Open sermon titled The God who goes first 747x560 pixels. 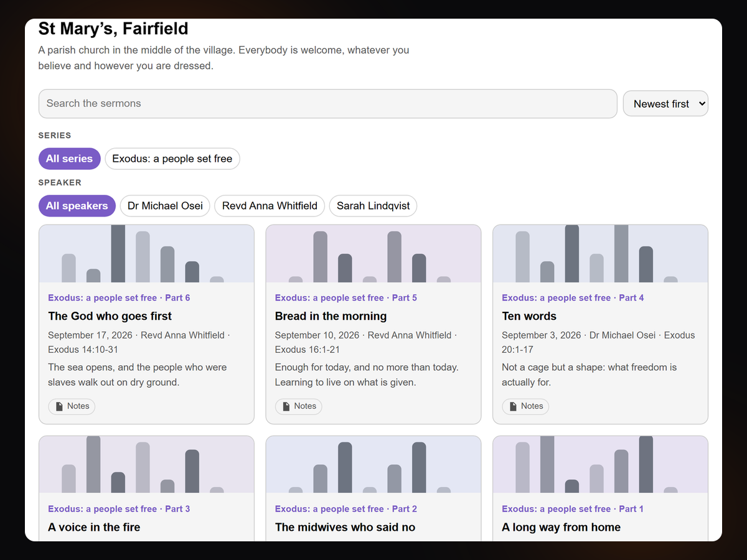point(110,316)
